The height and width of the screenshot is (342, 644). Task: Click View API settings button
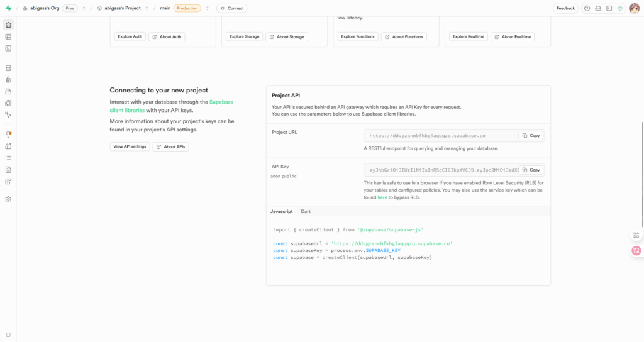coord(130,146)
